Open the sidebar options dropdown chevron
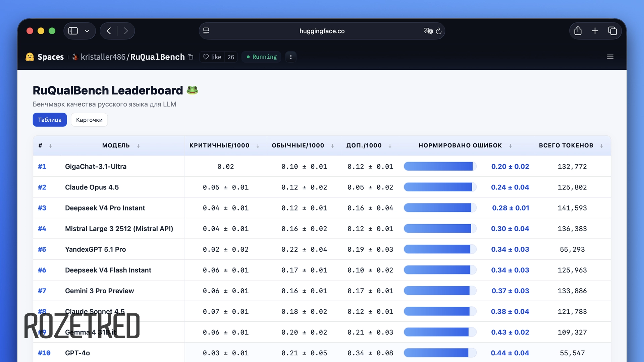 click(87, 31)
